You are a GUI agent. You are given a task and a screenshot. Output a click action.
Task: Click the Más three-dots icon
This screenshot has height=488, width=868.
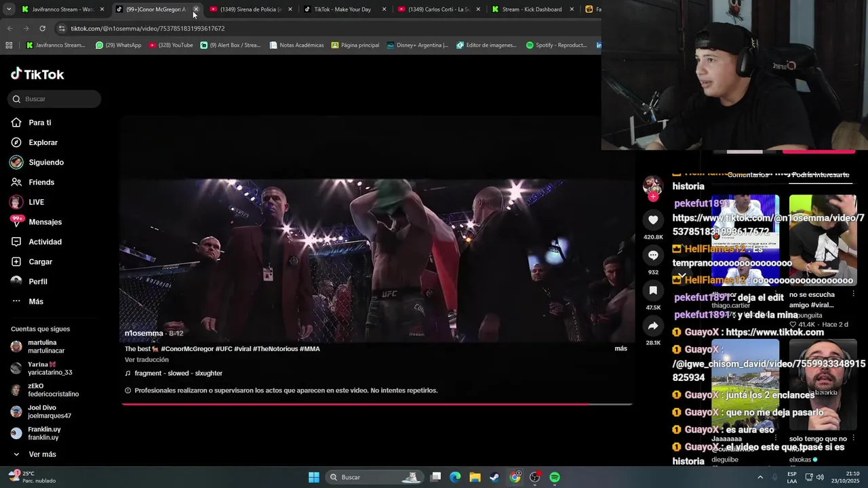(16, 302)
